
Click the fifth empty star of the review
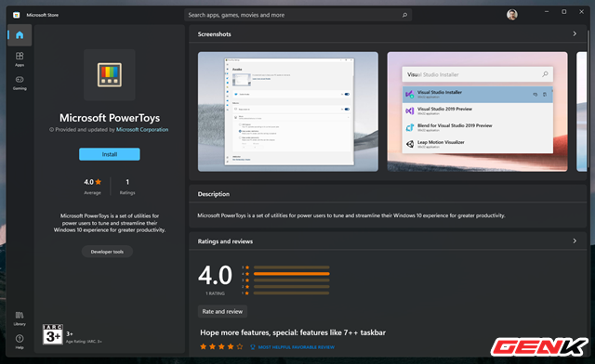point(240,346)
